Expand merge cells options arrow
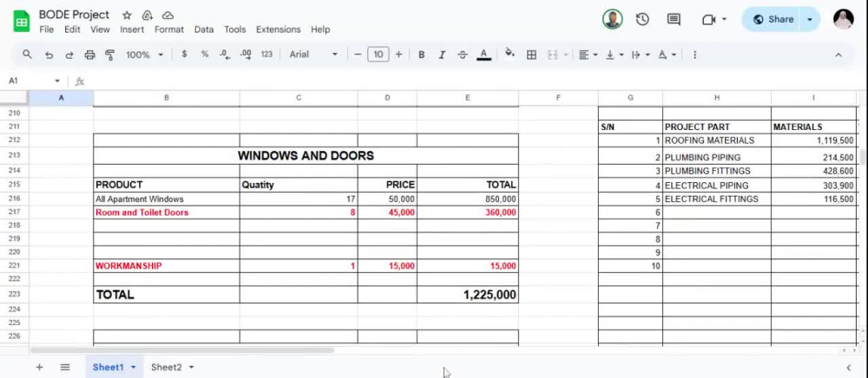Image resolution: width=868 pixels, height=378 pixels. 565,54
